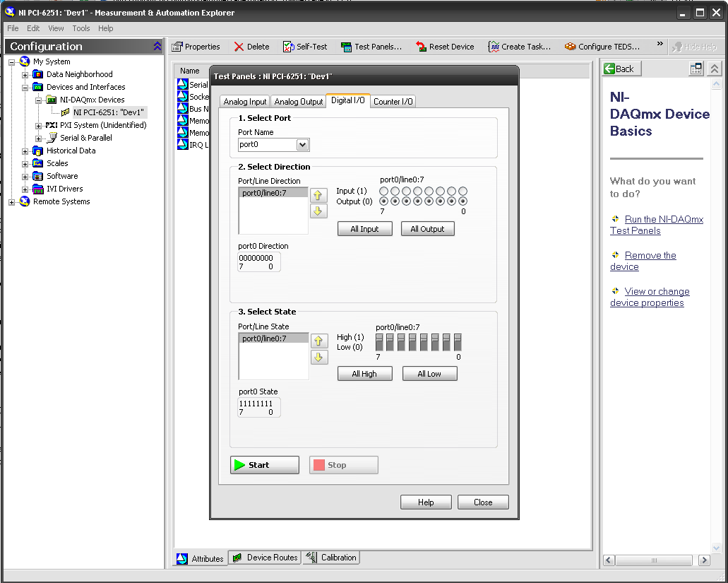This screenshot has width=728, height=583.
Task: Set line 6 direction to Input
Action: pyautogui.click(x=395, y=191)
